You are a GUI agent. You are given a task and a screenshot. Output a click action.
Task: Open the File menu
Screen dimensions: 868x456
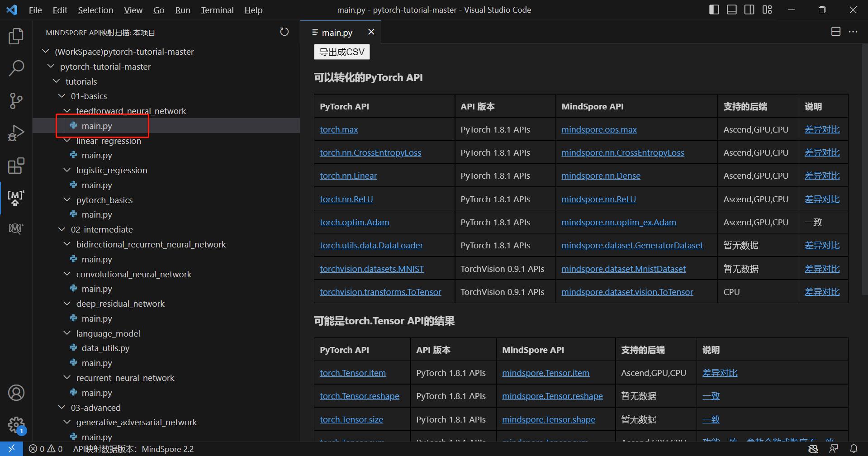coord(35,10)
